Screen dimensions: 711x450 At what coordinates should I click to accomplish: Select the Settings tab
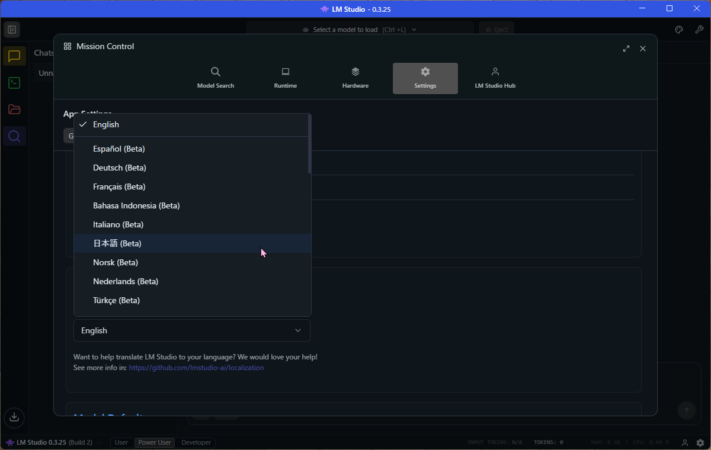point(425,78)
